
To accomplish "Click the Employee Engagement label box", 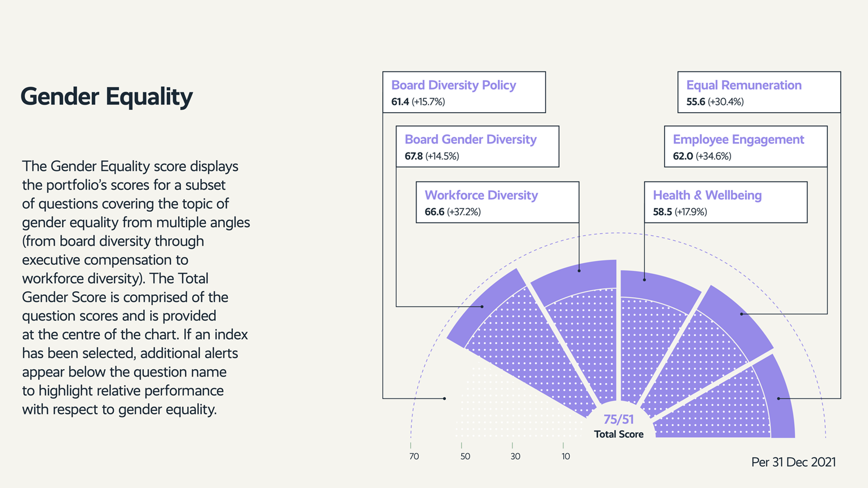I will pos(746,147).
